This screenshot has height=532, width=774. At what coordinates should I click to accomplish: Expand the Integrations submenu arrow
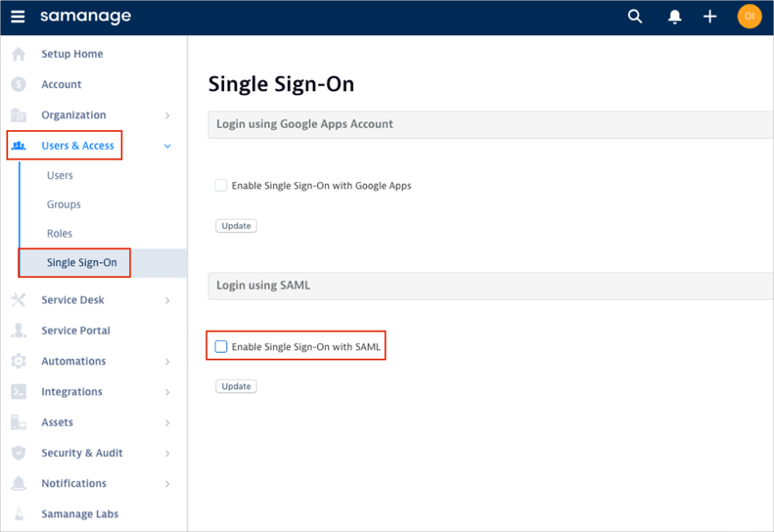(x=167, y=392)
